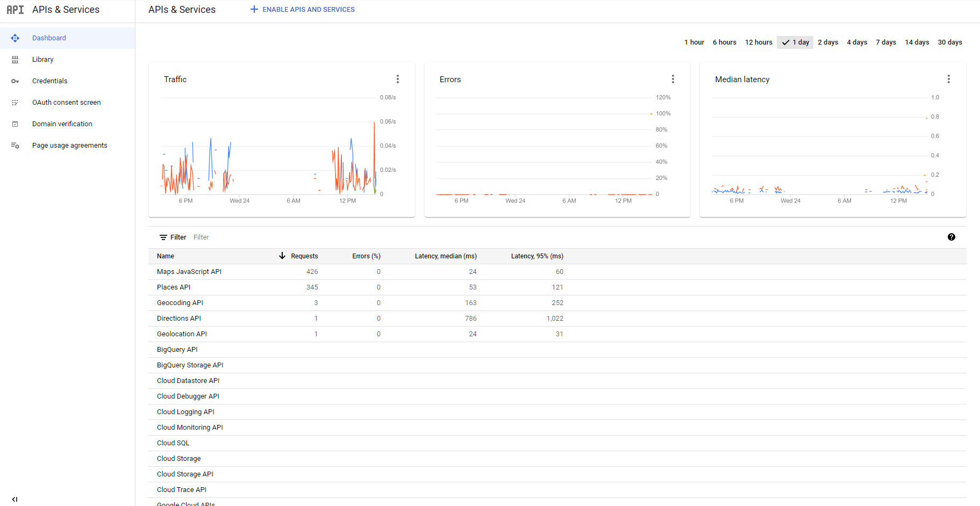
Task: Click the Dashboard sidebar icon
Action: click(x=15, y=38)
